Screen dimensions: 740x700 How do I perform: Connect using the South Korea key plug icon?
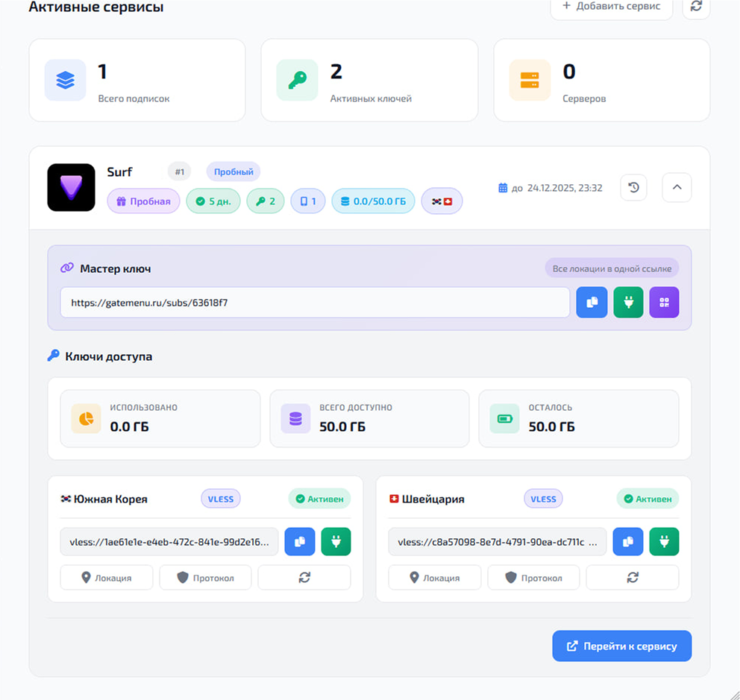click(x=336, y=542)
